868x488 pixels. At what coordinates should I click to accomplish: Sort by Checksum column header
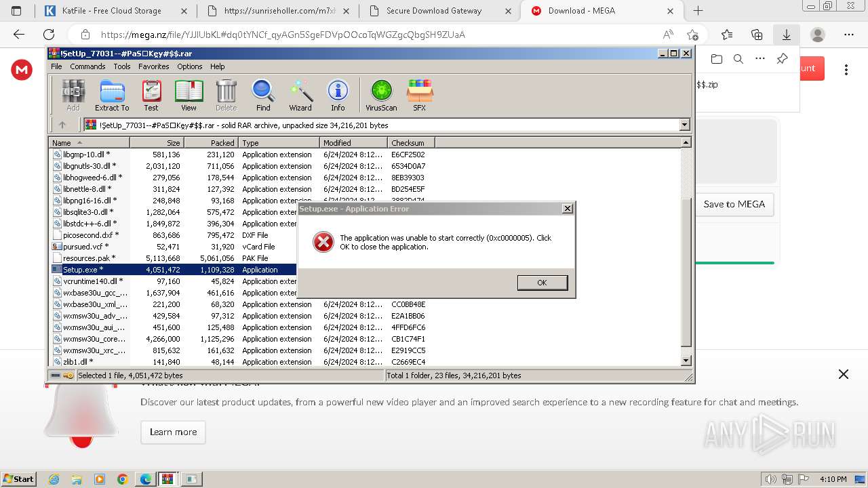411,142
